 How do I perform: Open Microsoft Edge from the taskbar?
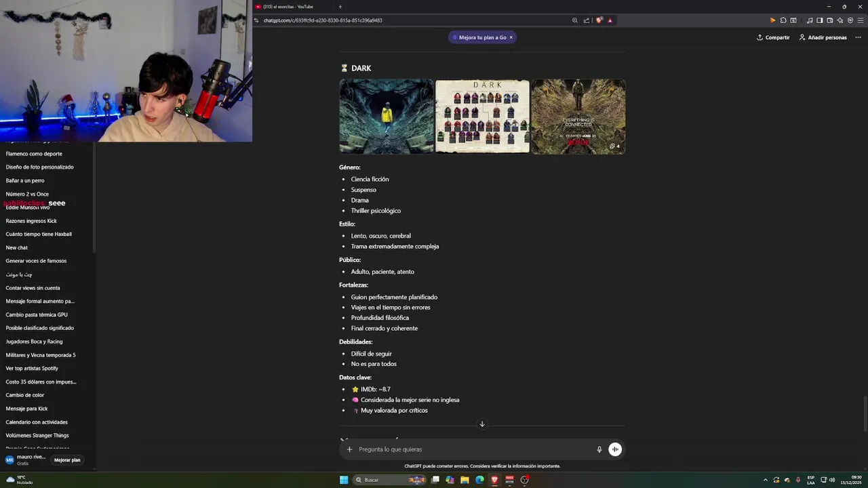pos(479,480)
